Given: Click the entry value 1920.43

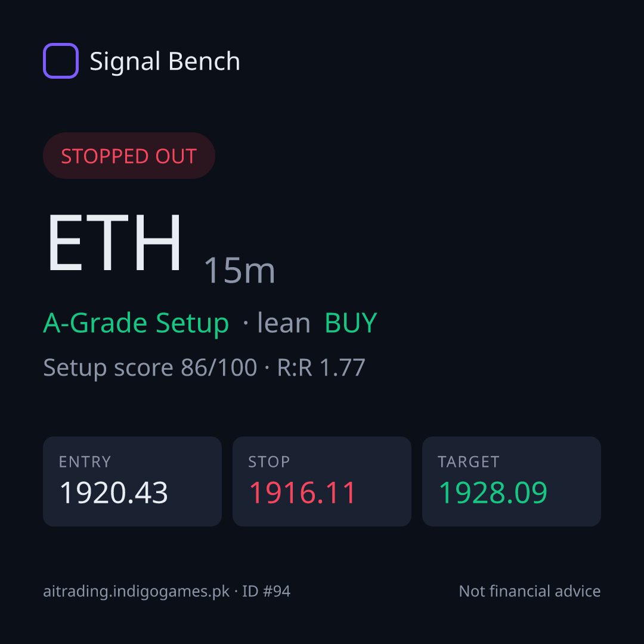Looking at the screenshot, I should point(114,493).
